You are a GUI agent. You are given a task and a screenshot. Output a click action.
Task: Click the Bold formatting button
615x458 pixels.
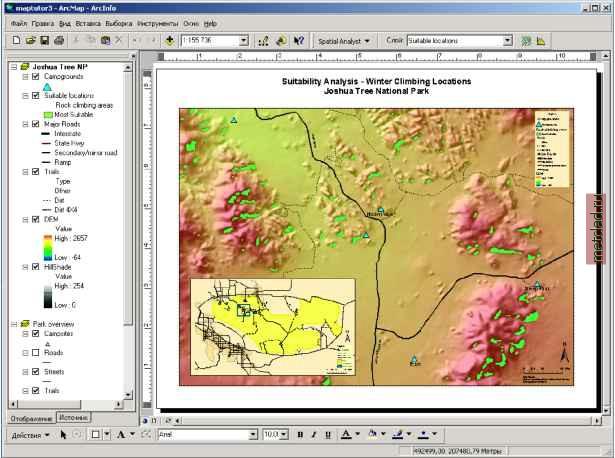point(299,435)
